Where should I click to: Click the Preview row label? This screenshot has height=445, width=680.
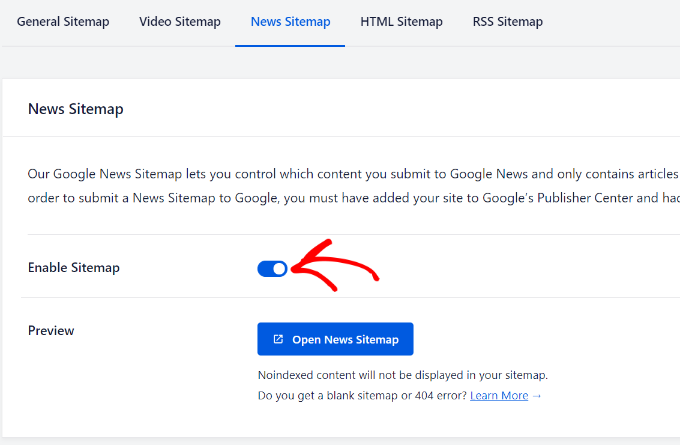click(x=51, y=330)
